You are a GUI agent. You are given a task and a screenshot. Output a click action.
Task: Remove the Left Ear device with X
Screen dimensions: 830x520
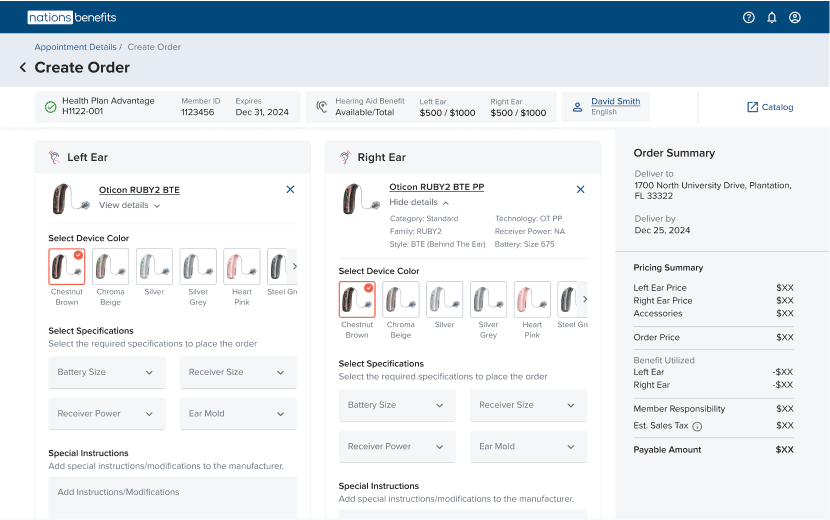coord(290,189)
